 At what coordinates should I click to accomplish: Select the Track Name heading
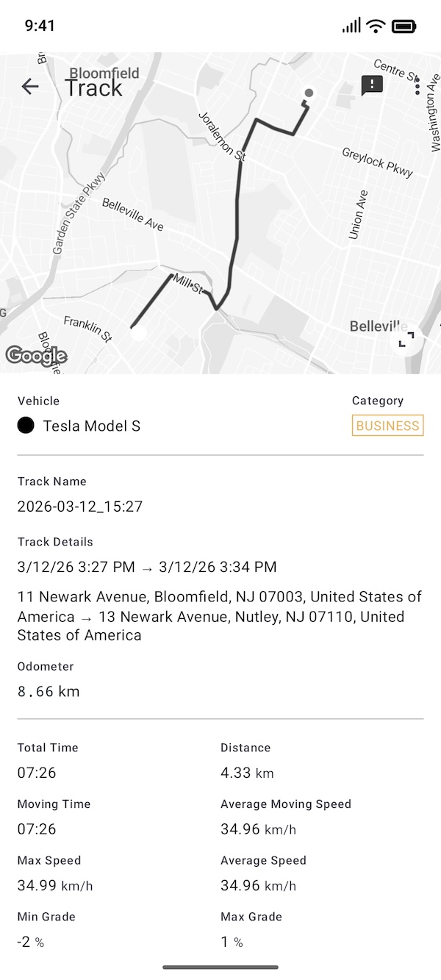[x=50, y=482]
